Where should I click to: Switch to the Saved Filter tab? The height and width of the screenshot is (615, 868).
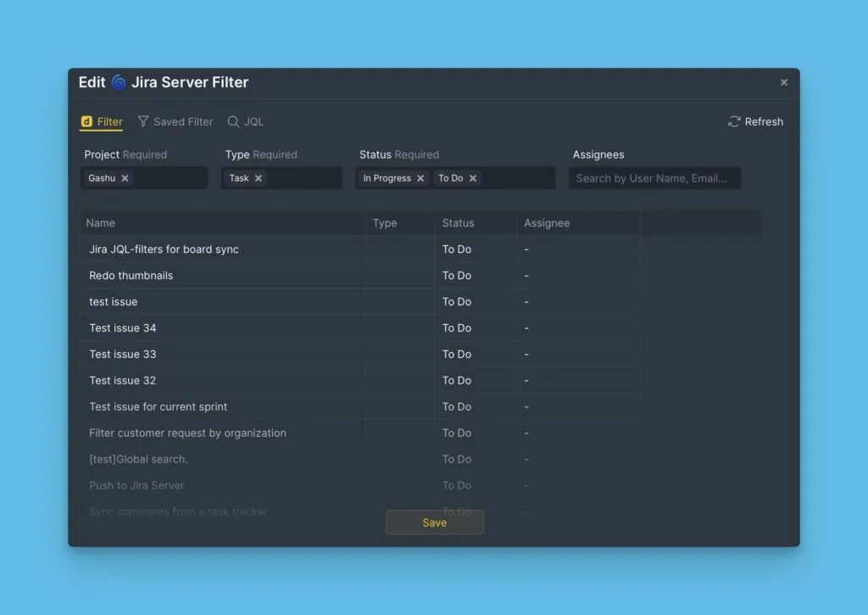pos(175,122)
